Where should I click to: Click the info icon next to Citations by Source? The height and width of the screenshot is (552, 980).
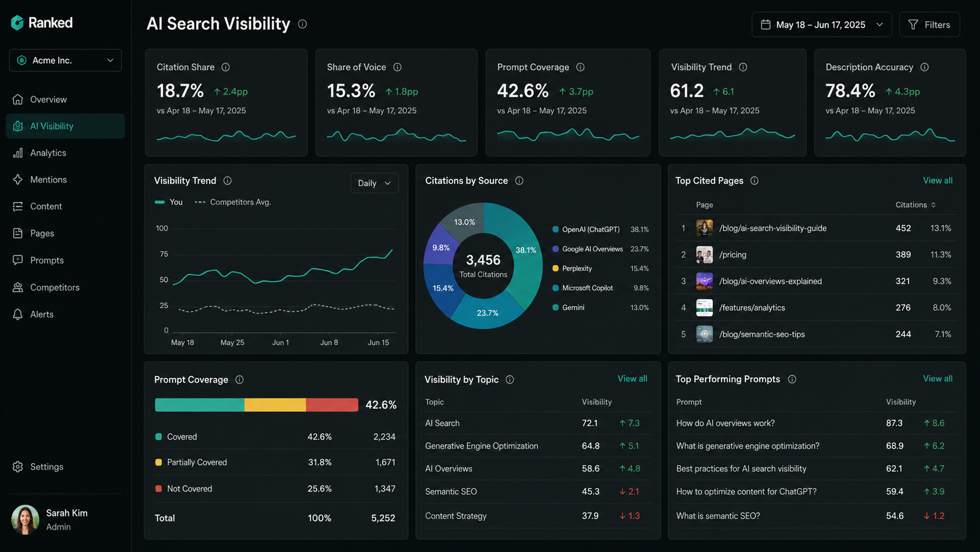click(519, 181)
